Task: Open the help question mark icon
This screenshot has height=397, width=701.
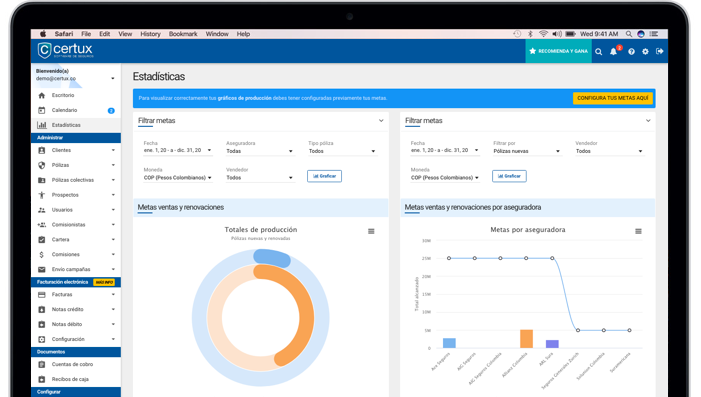Action: click(x=631, y=52)
